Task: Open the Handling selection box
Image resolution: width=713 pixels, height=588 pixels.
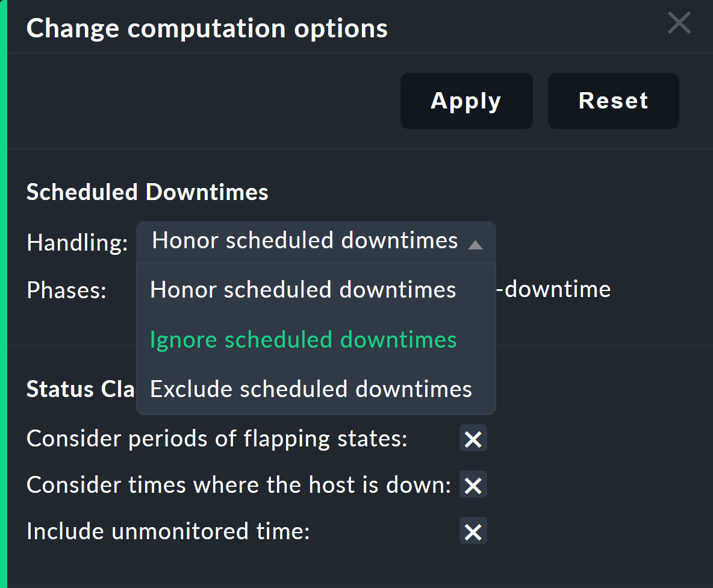Action: [305, 240]
